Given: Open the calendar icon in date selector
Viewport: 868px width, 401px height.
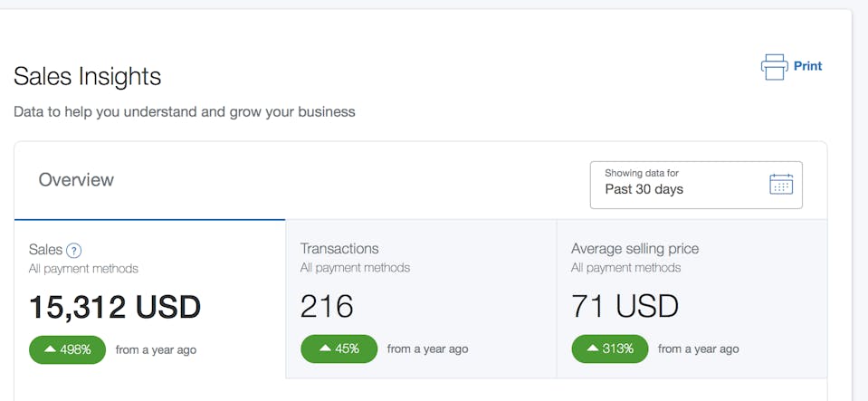Looking at the screenshot, I should pos(780,185).
